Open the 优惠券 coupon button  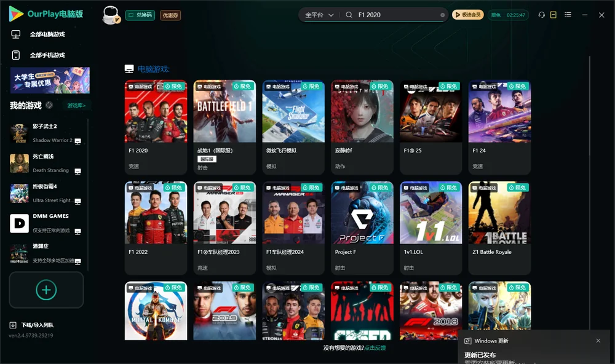pyautogui.click(x=170, y=15)
